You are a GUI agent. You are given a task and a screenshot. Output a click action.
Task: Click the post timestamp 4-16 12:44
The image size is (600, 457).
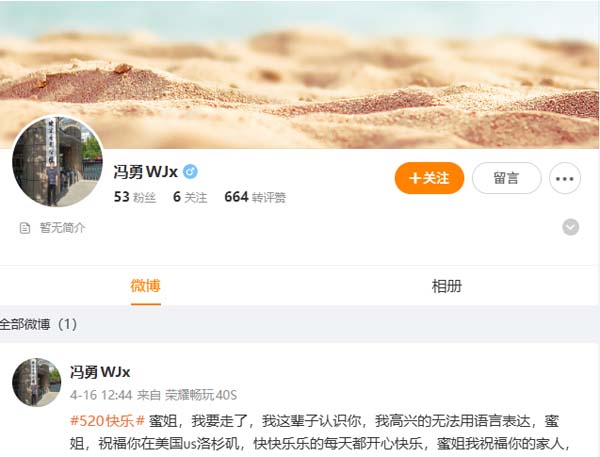(x=101, y=395)
